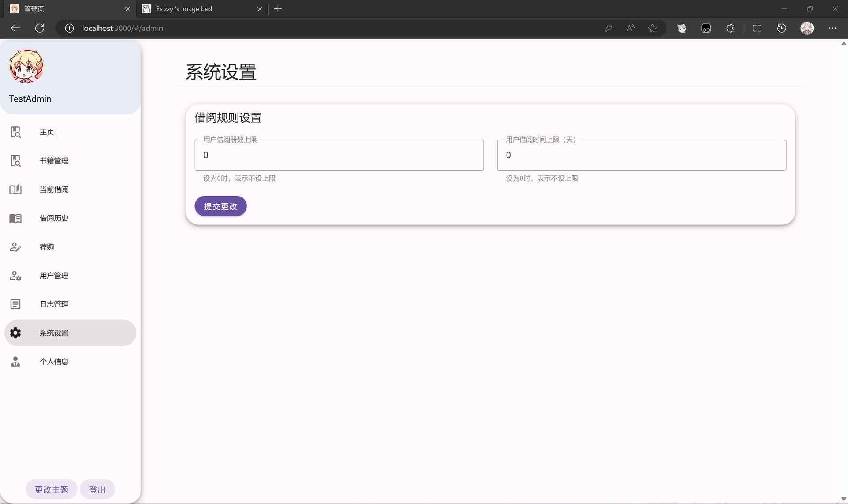Click the TestAdmin avatar image

26,66
